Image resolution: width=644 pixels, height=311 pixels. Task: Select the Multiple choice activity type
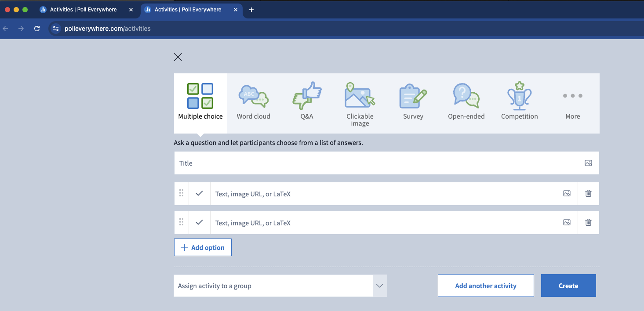[200, 103]
